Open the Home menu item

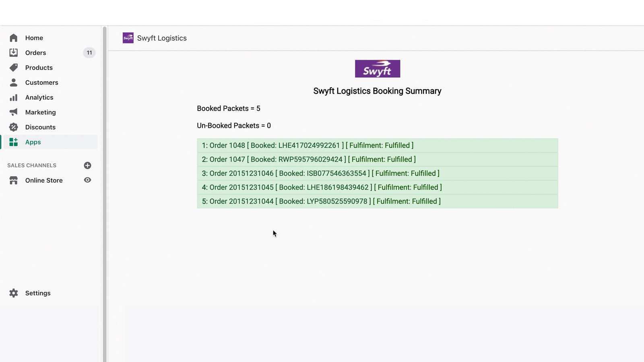tap(34, 38)
